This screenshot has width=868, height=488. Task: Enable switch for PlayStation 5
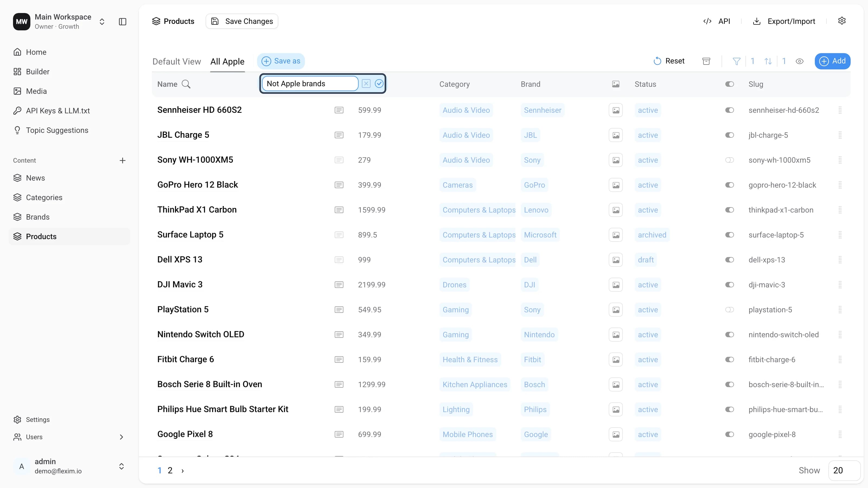click(729, 310)
